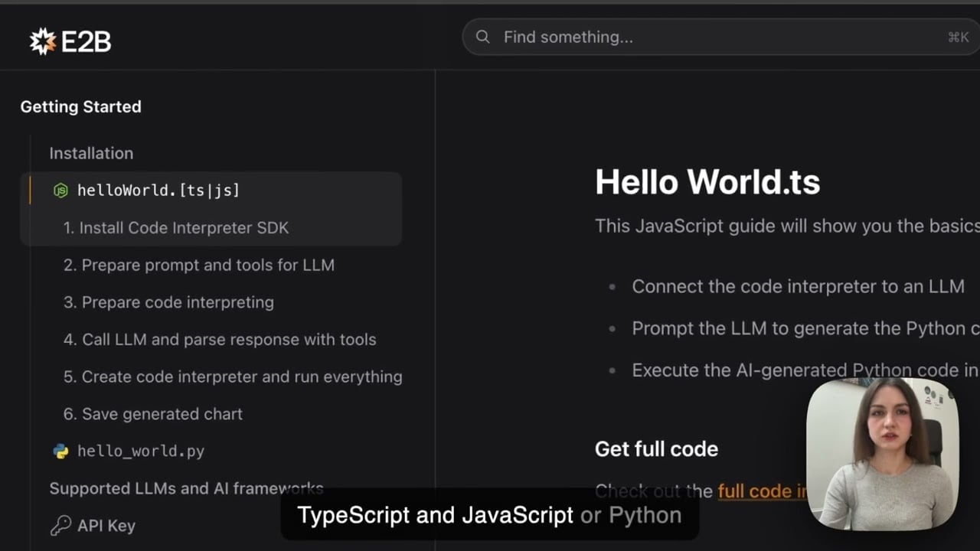Follow the orange "full code" link
The width and height of the screenshot is (980, 551).
coord(762,491)
